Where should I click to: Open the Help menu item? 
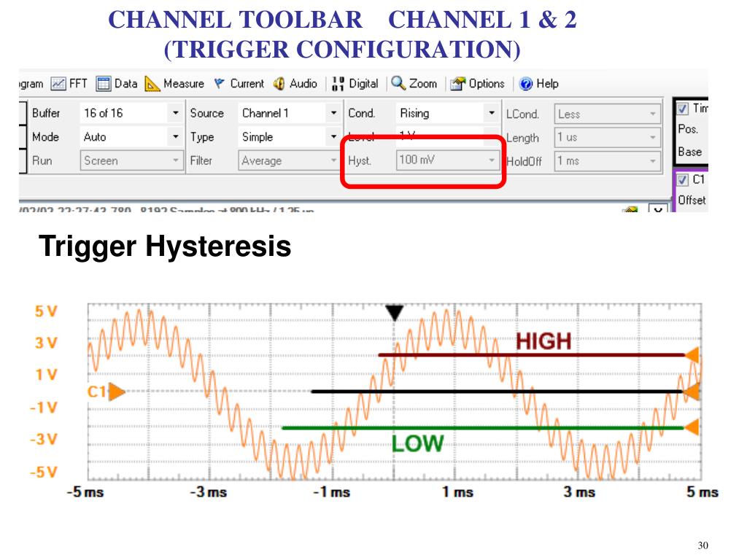(x=538, y=84)
